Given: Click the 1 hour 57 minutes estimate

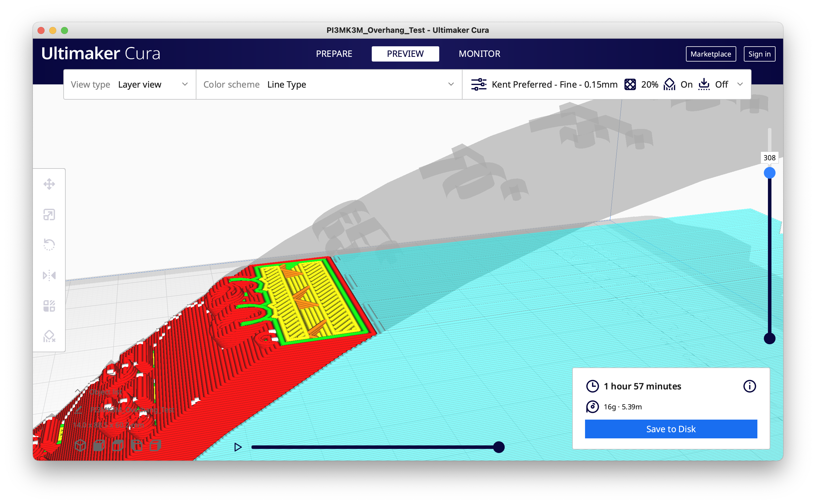Looking at the screenshot, I should pyautogui.click(x=642, y=386).
